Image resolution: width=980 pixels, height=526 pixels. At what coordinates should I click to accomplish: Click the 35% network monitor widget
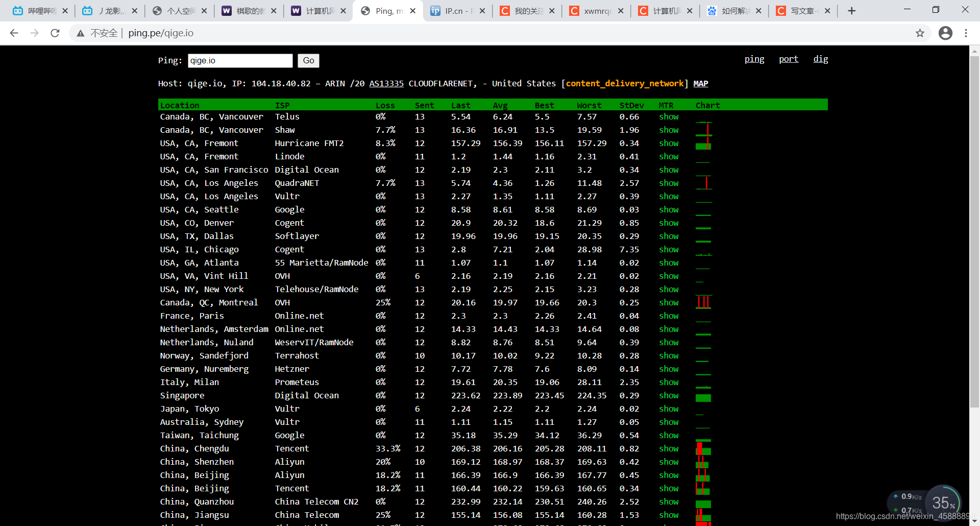[x=943, y=503]
